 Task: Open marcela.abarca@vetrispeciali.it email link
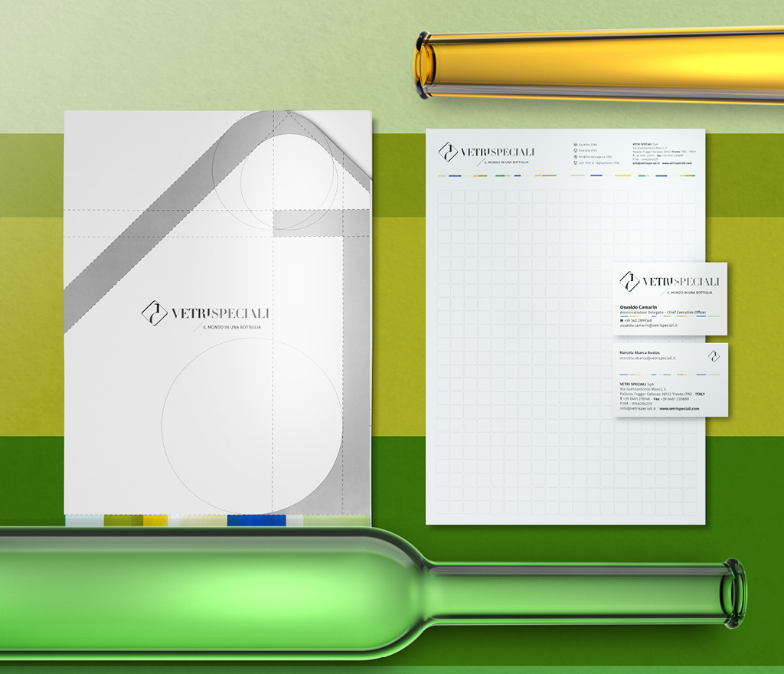tap(648, 358)
